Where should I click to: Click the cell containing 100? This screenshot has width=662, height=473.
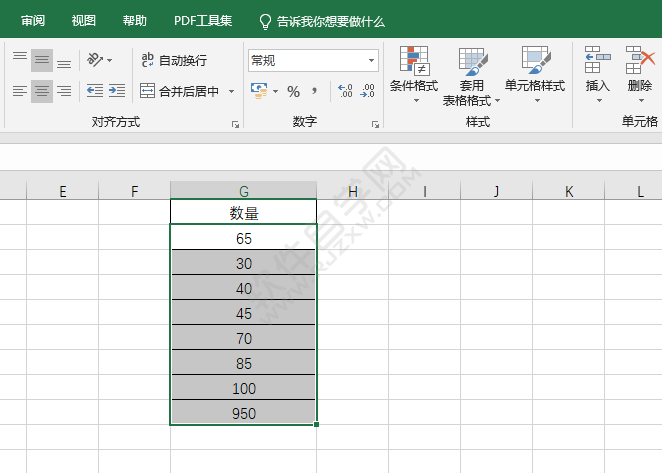tap(244, 387)
